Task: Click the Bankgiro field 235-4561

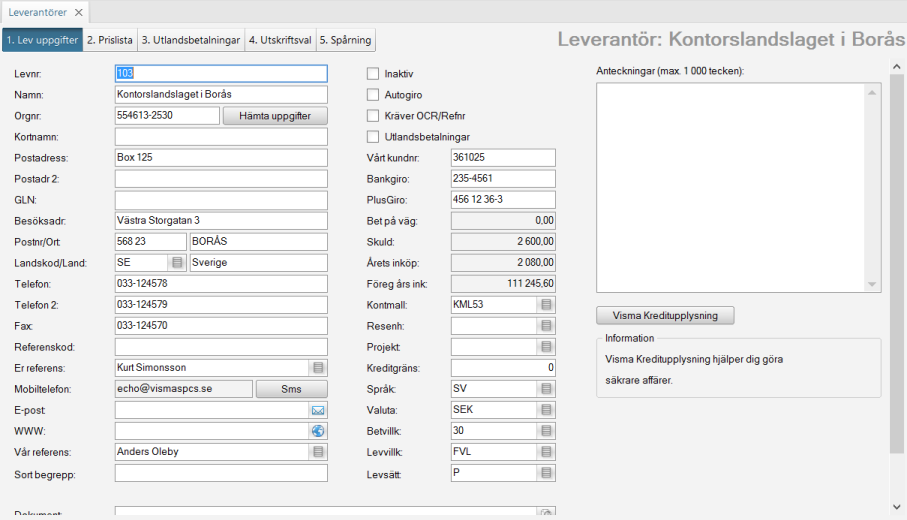Action: pyautogui.click(x=503, y=179)
